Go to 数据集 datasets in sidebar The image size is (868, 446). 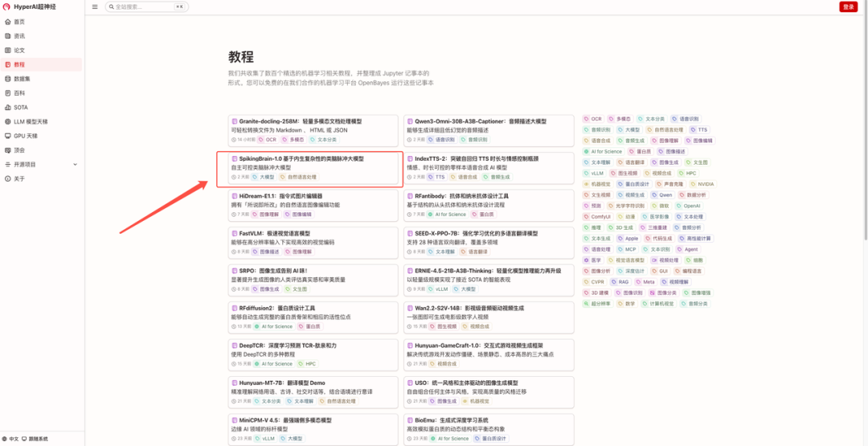pos(22,79)
